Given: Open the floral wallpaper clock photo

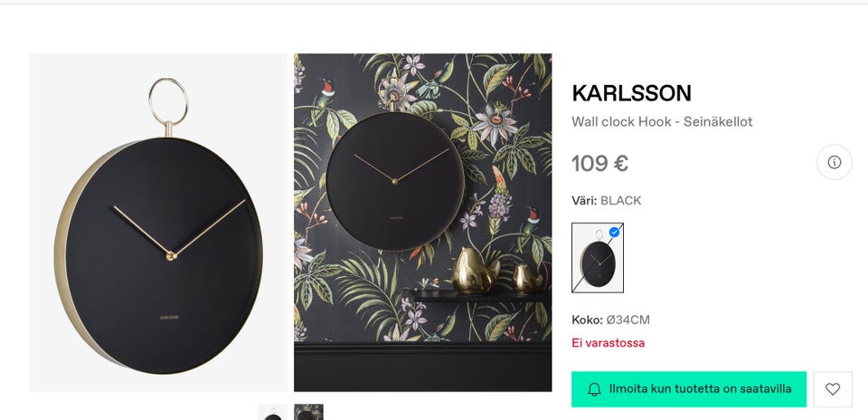Looking at the screenshot, I should (x=422, y=223).
